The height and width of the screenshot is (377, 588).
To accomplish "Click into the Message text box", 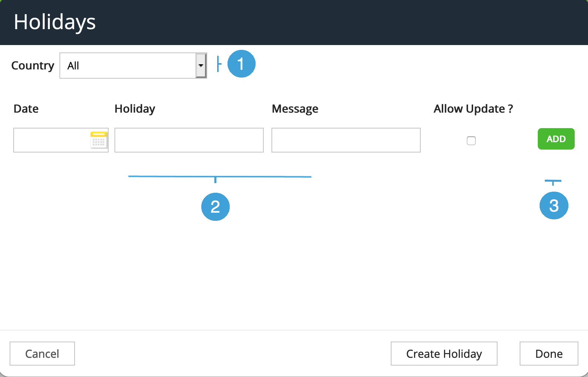I will pos(346,140).
